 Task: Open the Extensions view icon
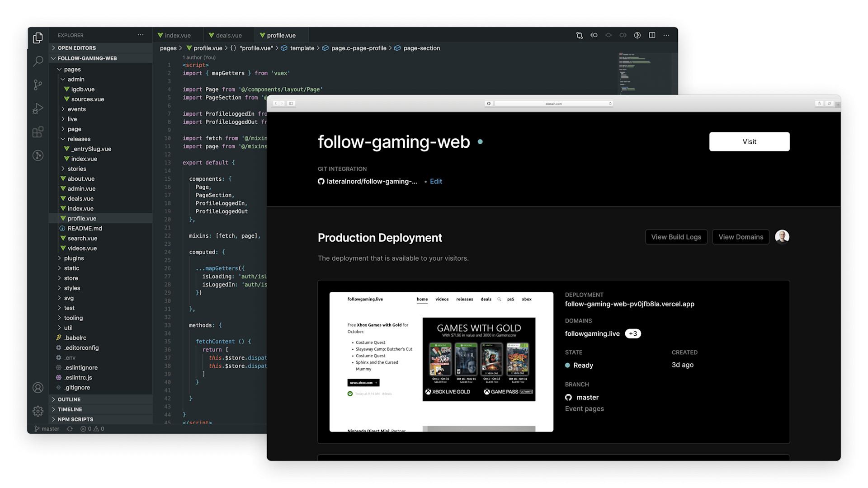[x=38, y=132]
